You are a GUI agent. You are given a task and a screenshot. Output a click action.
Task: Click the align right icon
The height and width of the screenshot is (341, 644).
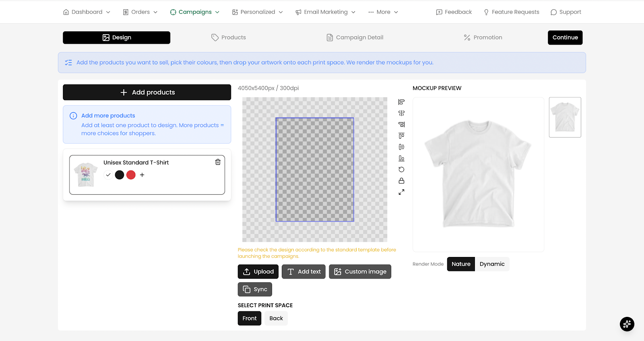tap(401, 125)
